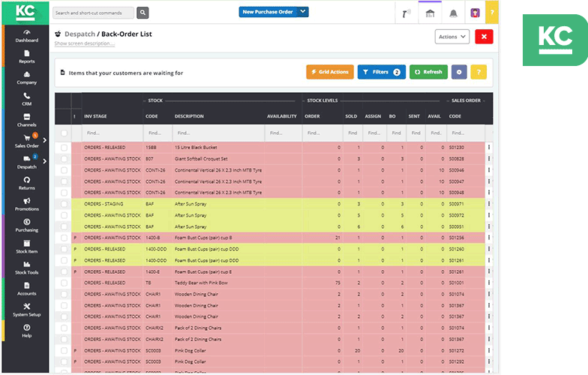Open the CRM module
The width and height of the screenshot is (588, 375).
coord(27,99)
